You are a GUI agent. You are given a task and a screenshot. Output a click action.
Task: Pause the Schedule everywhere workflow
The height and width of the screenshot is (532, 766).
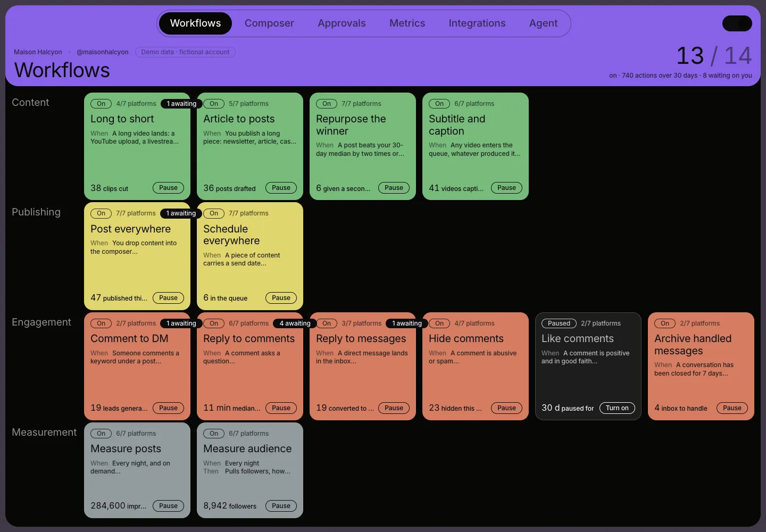point(281,298)
